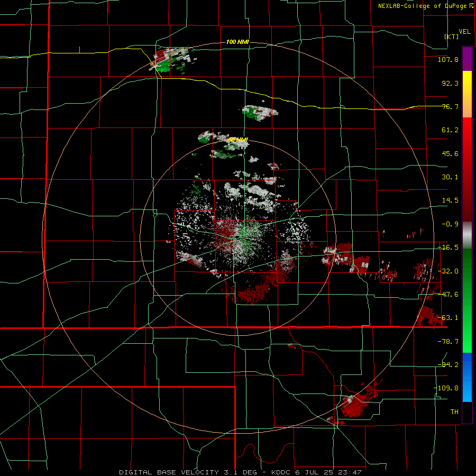
Task: Click the -0.9 velocity scale value
Action: point(450,224)
